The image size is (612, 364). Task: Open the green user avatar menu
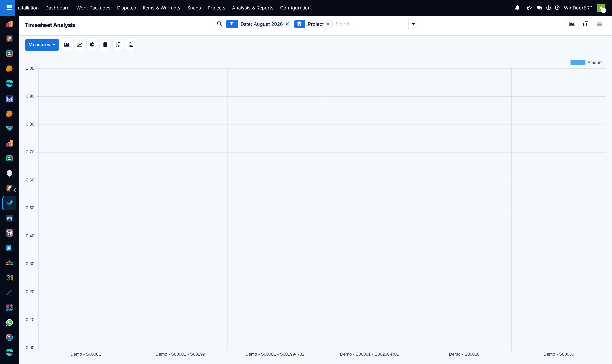tap(601, 8)
